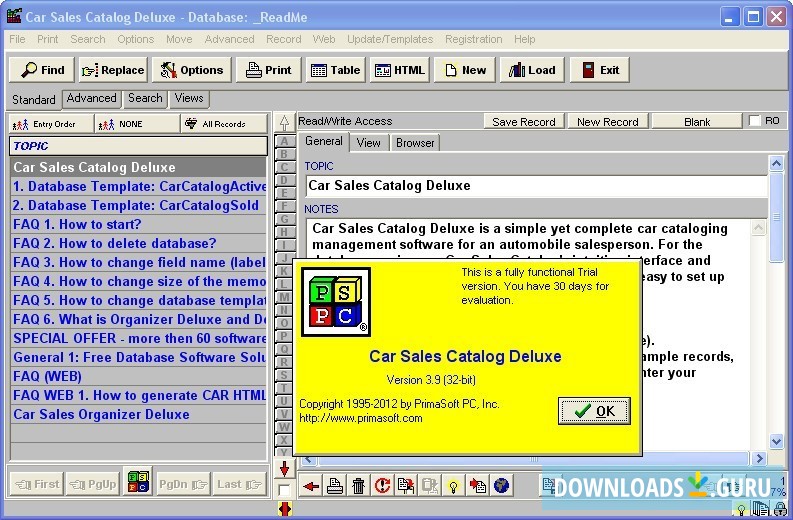This screenshot has width=793, height=520.
Task: Select 'FAQ 1. How to start?' record
Action: coord(138,225)
